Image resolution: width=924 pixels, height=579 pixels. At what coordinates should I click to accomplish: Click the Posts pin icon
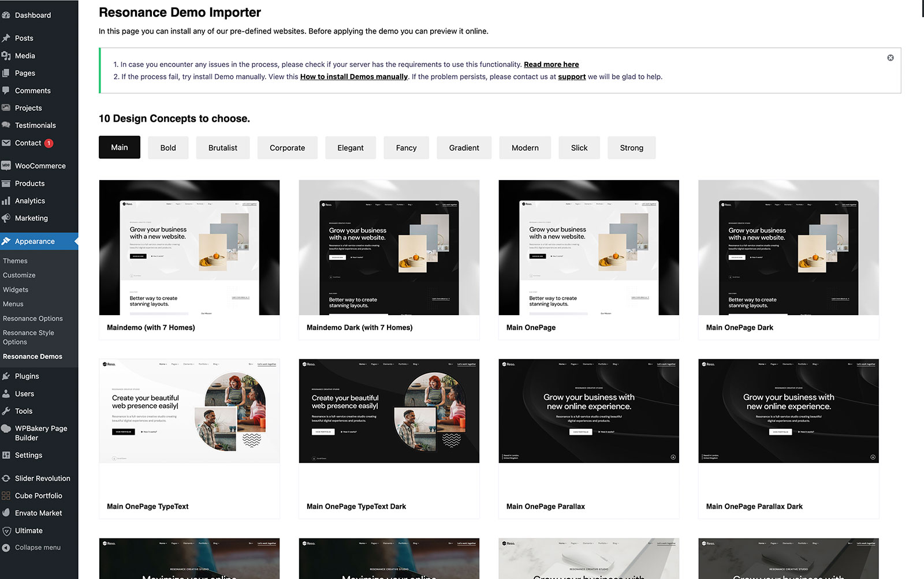pos(6,38)
